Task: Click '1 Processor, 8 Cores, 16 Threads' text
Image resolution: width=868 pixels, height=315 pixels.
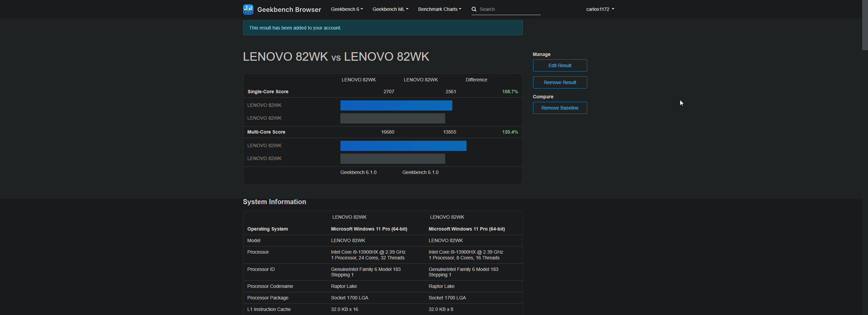Action: pyautogui.click(x=464, y=258)
